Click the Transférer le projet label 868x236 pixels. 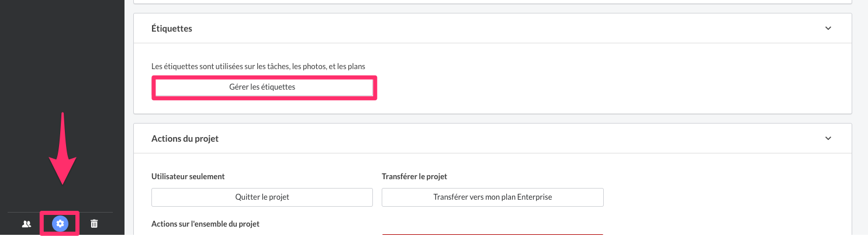[414, 176]
